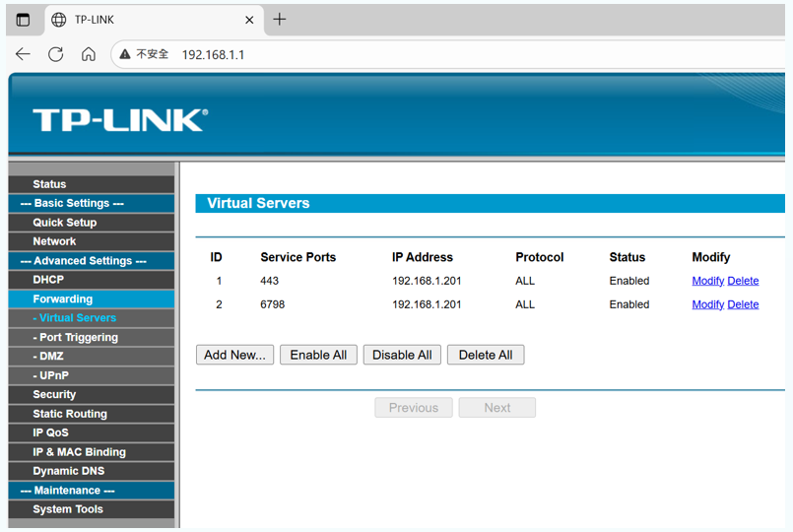Viewport: 793px width, 532px height.
Task: Click Delete All button
Action: [x=486, y=355]
